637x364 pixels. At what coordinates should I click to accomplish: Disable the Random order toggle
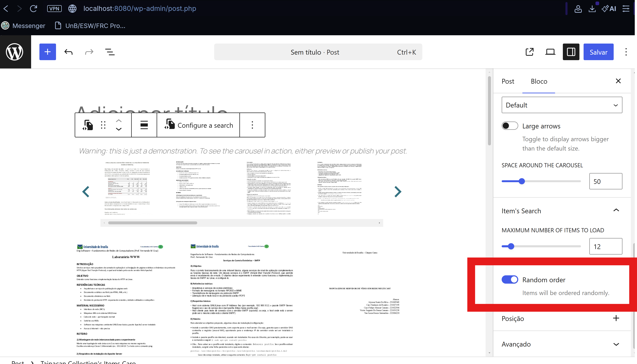[x=509, y=279]
